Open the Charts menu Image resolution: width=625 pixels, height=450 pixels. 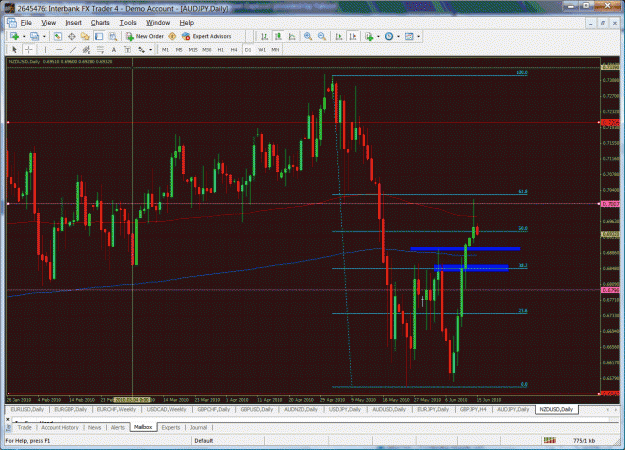click(x=100, y=23)
